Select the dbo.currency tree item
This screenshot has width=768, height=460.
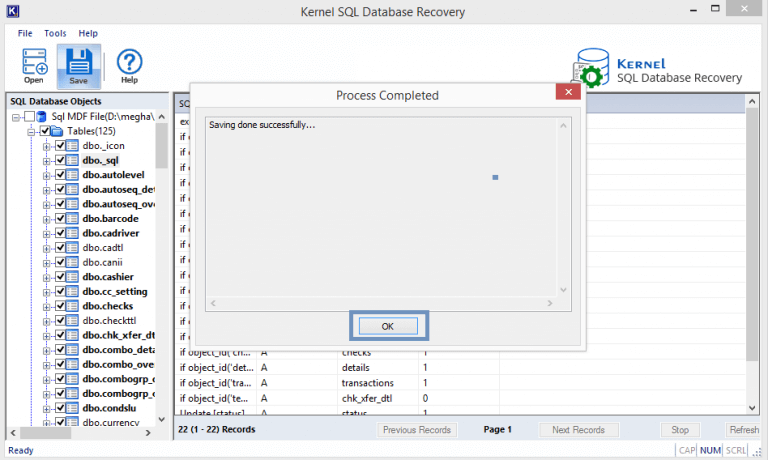111,422
